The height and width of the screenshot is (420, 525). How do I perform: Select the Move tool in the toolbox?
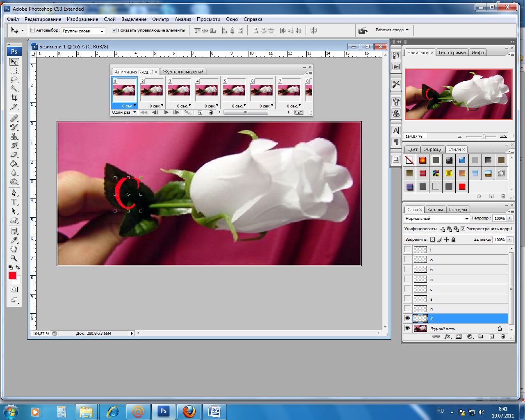click(14, 62)
